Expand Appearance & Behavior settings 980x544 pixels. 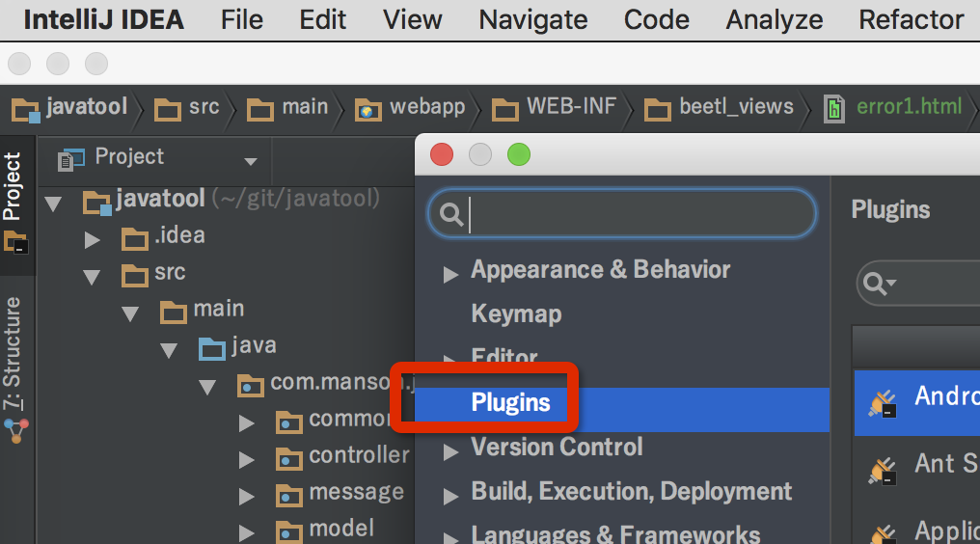pyautogui.click(x=450, y=275)
